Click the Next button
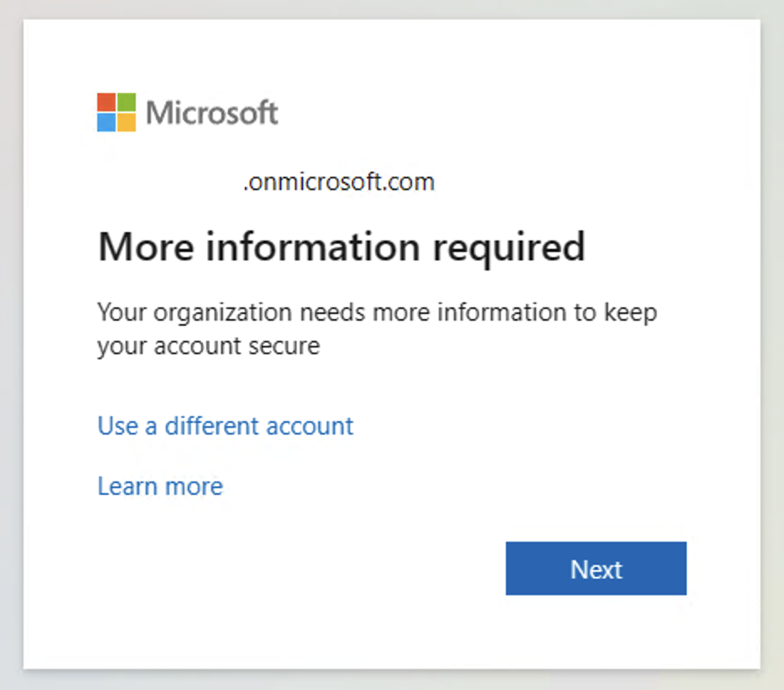This screenshot has width=784, height=690. [596, 569]
